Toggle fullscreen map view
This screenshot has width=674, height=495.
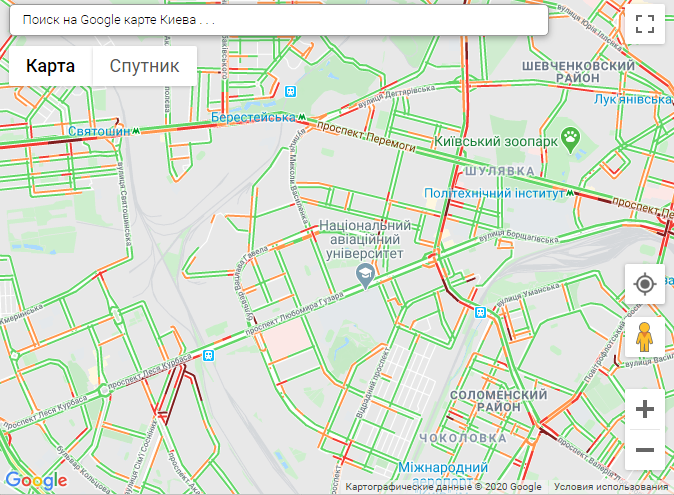tap(645, 24)
